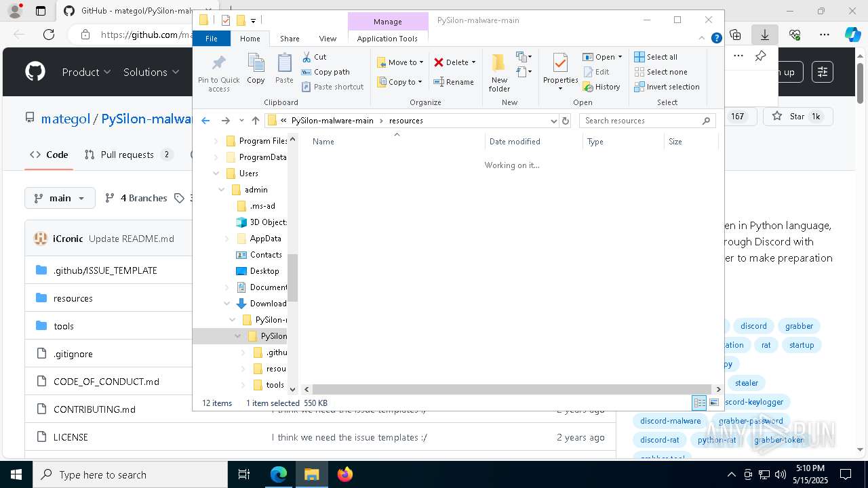Open Task View on the taskbar
This screenshot has height=488, width=868.
(x=245, y=474)
